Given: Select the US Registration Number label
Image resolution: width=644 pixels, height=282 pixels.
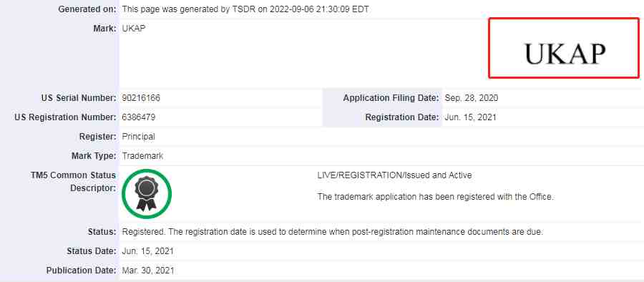Looking at the screenshot, I should click(x=65, y=117).
